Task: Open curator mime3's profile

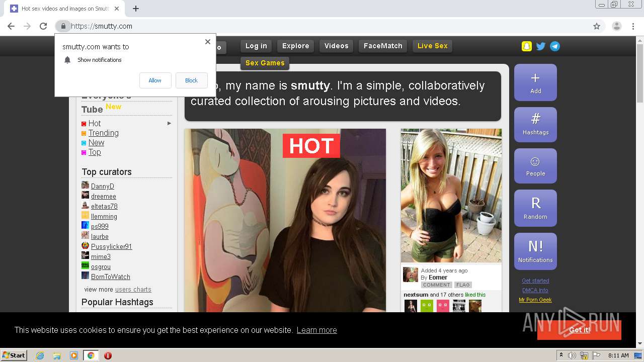Action: click(x=101, y=257)
